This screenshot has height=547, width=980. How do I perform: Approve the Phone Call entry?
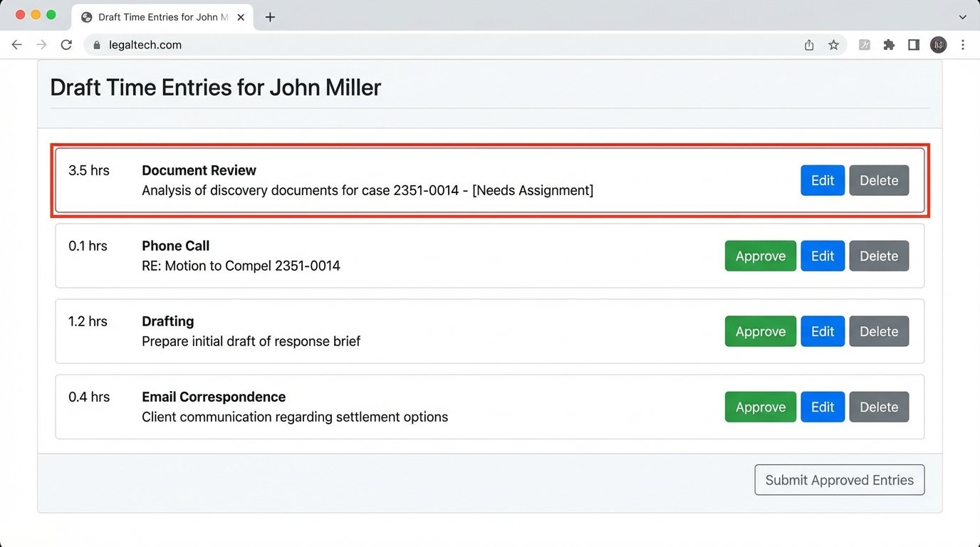coord(760,256)
